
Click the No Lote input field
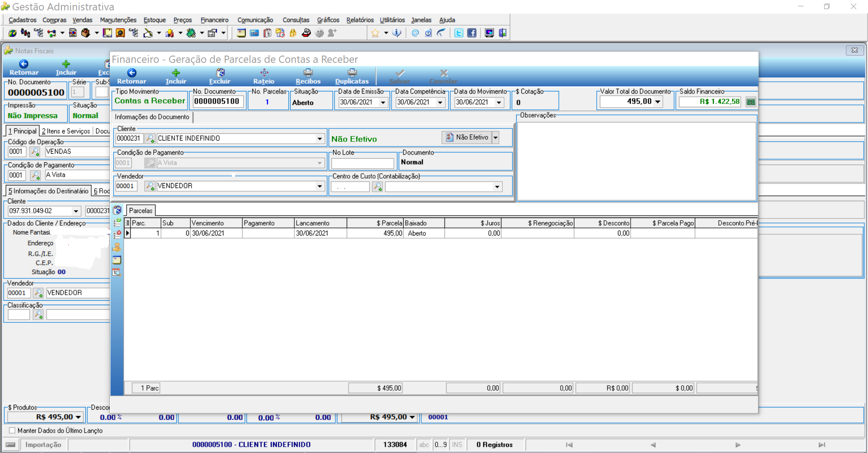click(363, 163)
